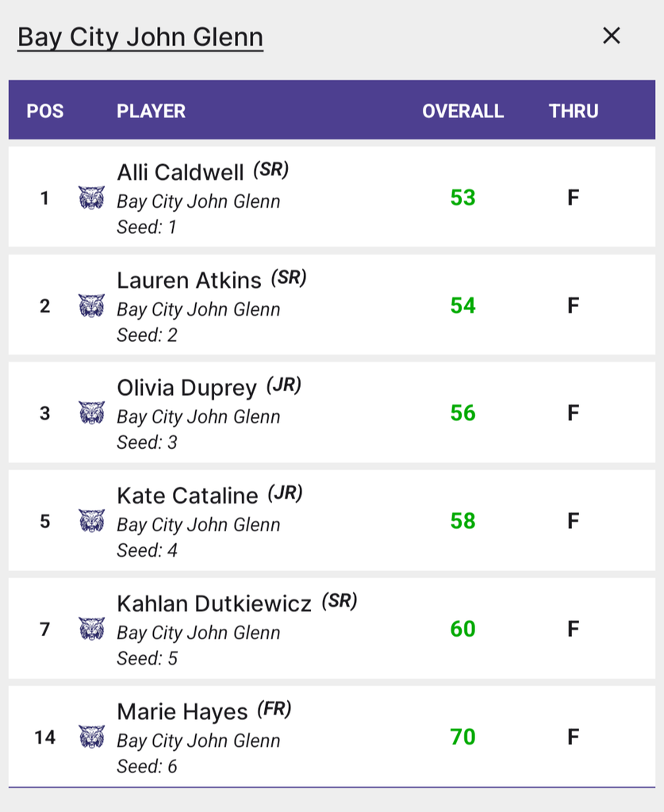Click Alli Caldwell's overall score 53
This screenshot has width=664, height=812.
click(462, 197)
